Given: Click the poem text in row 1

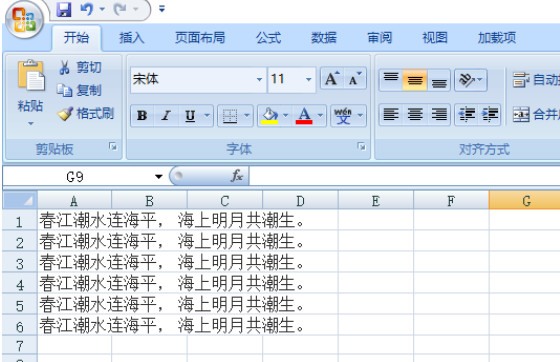Looking at the screenshot, I should point(171,220).
